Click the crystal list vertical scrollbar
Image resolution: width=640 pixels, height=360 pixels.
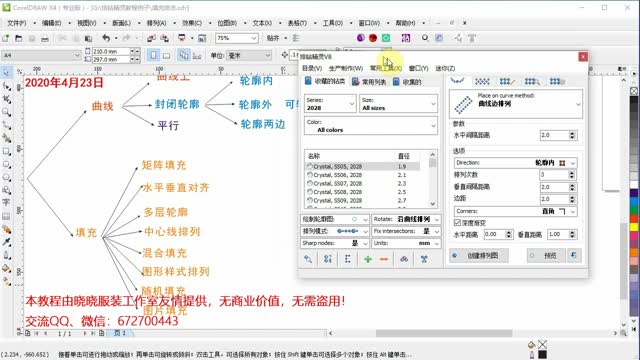click(x=433, y=179)
